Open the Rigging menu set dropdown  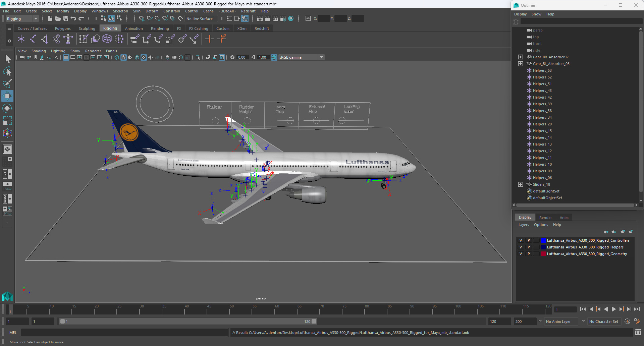(22, 19)
